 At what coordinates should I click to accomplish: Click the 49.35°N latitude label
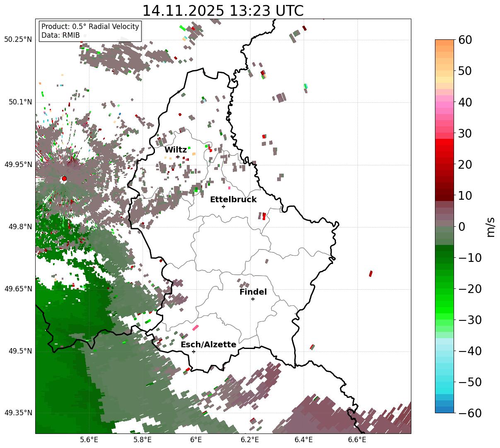point(18,413)
